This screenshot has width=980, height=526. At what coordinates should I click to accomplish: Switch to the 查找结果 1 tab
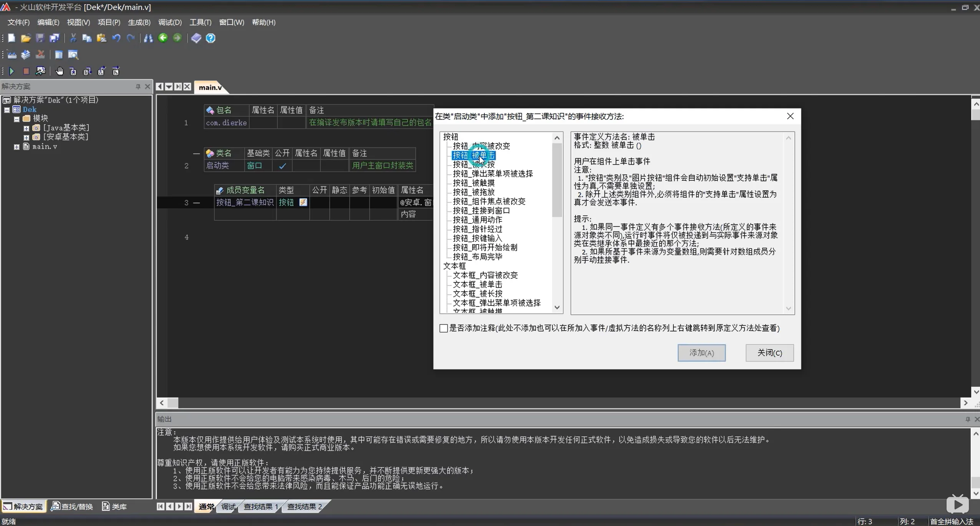click(260, 507)
